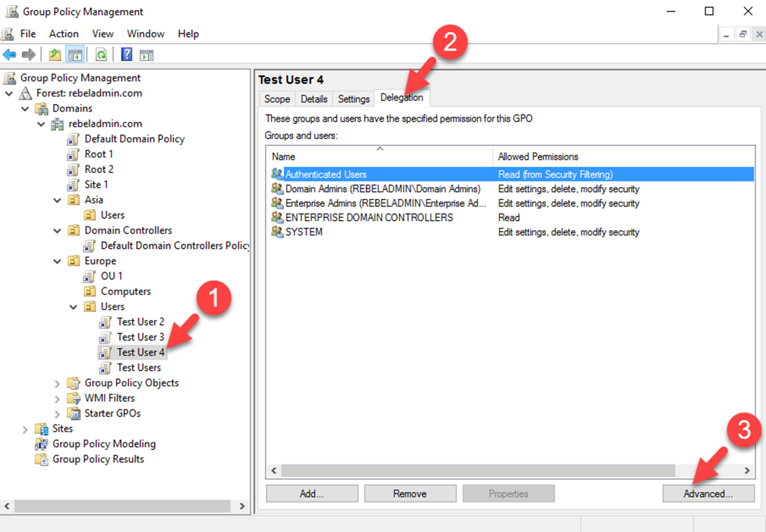This screenshot has width=766, height=532.
Task: Click the Refresh toolbar icon
Action: click(x=101, y=55)
